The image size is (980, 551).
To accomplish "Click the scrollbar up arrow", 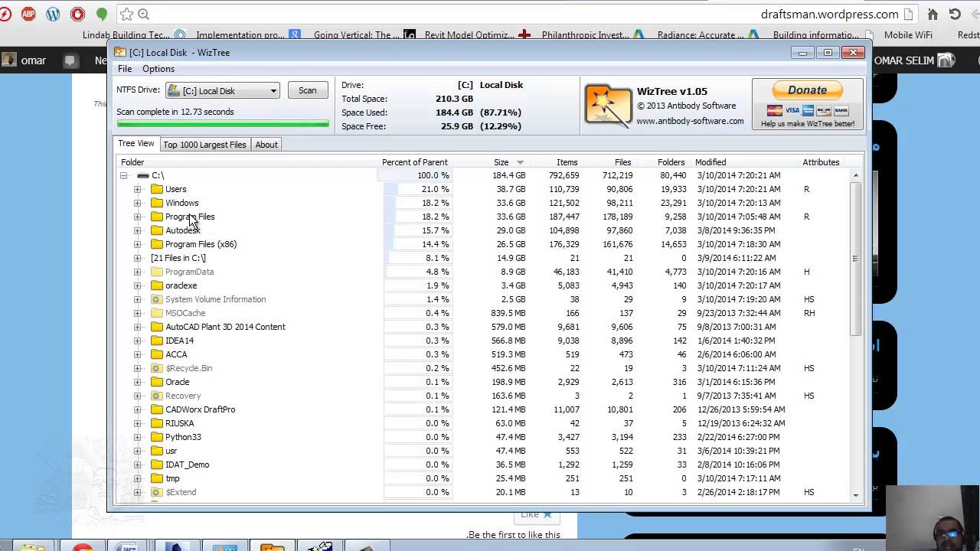I will pos(855,175).
